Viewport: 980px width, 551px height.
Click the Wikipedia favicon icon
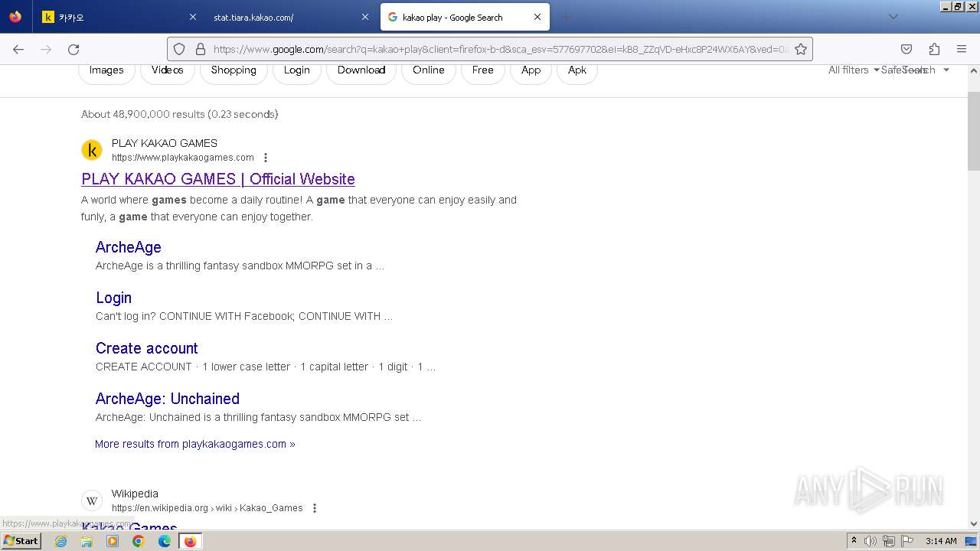92,500
